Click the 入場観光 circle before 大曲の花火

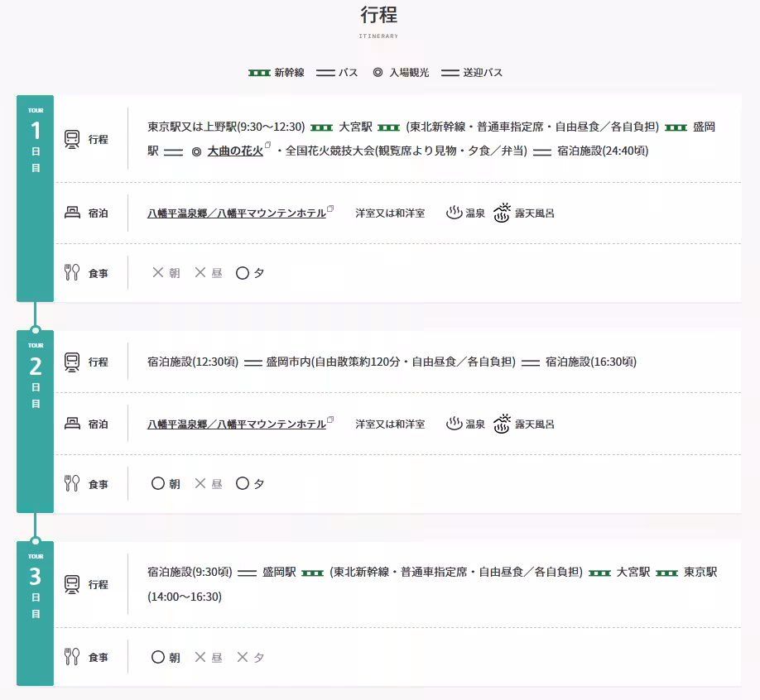(x=196, y=152)
